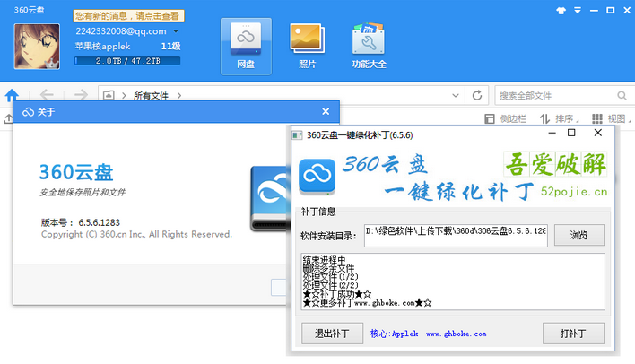Screen dimensions: 635x364
Task: Navigate back with left arrow
Action: pyautogui.click(x=47, y=95)
